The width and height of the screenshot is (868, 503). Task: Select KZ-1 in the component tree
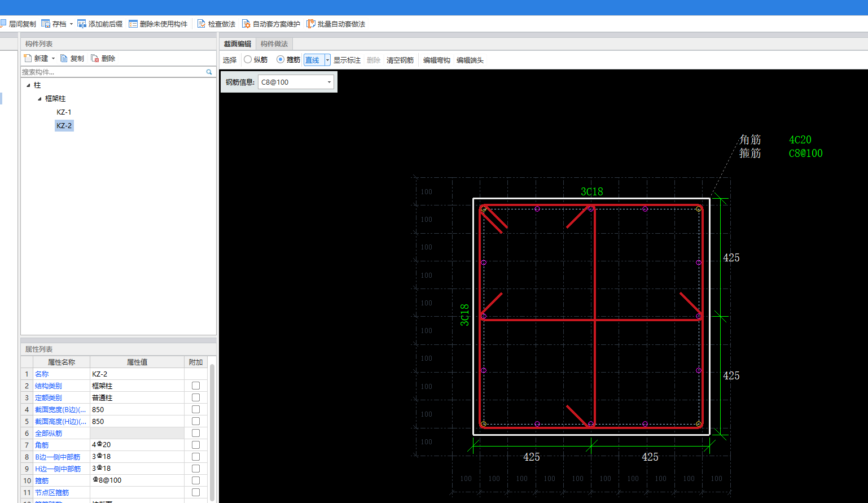click(x=64, y=112)
